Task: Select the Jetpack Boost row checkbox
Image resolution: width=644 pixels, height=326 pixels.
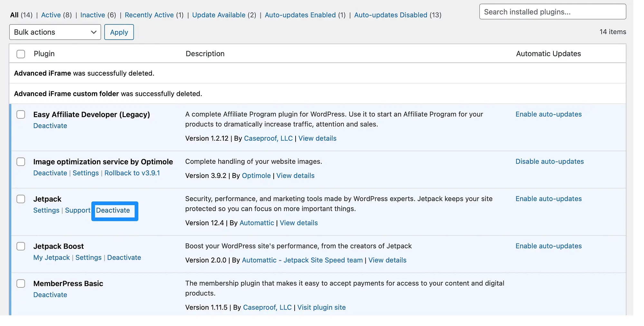Action: pos(21,246)
